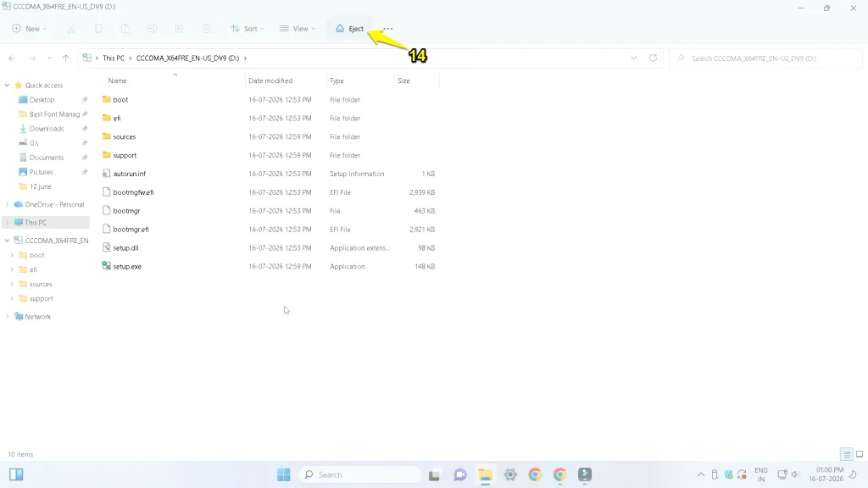Go back with the Back arrow
Screen dimensions: 868x488
pyautogui.click(x=12, y=58)
